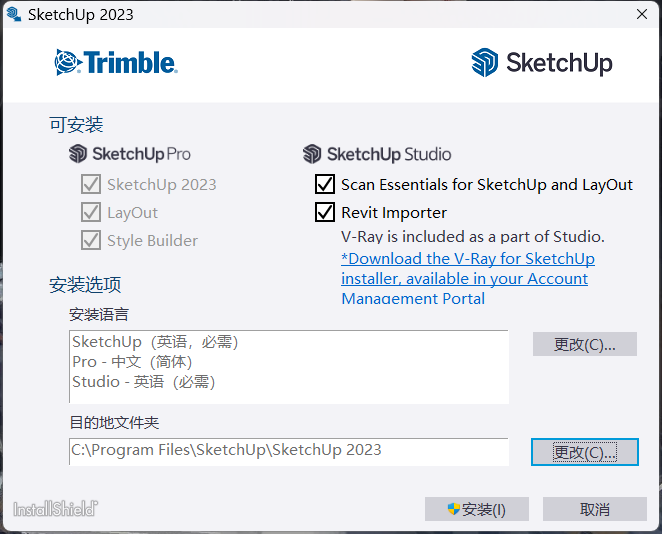Screen dimensions: 662x534
Task: Toggle the SketchUp 2023 checkbox
Action: point(90,184)
